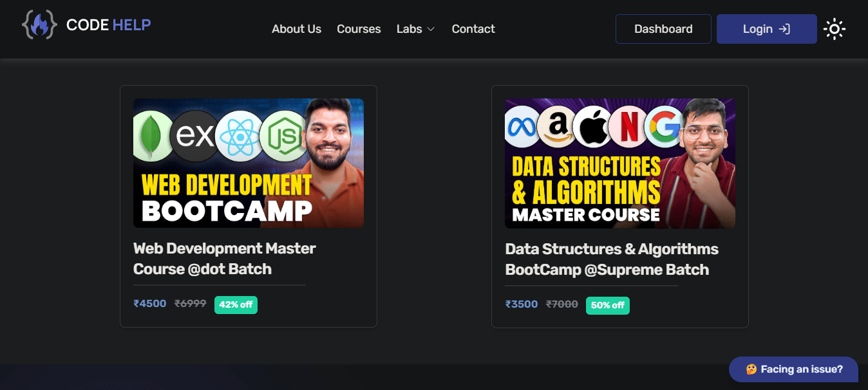Click the React atom icon in web thumbnail
Image resolution: width=868 pixels, height=390 pixels.
240,136
